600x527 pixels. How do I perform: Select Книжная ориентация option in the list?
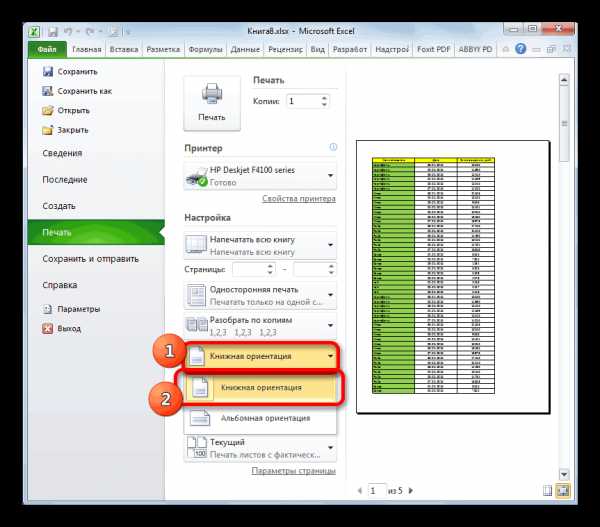(260, 388)
